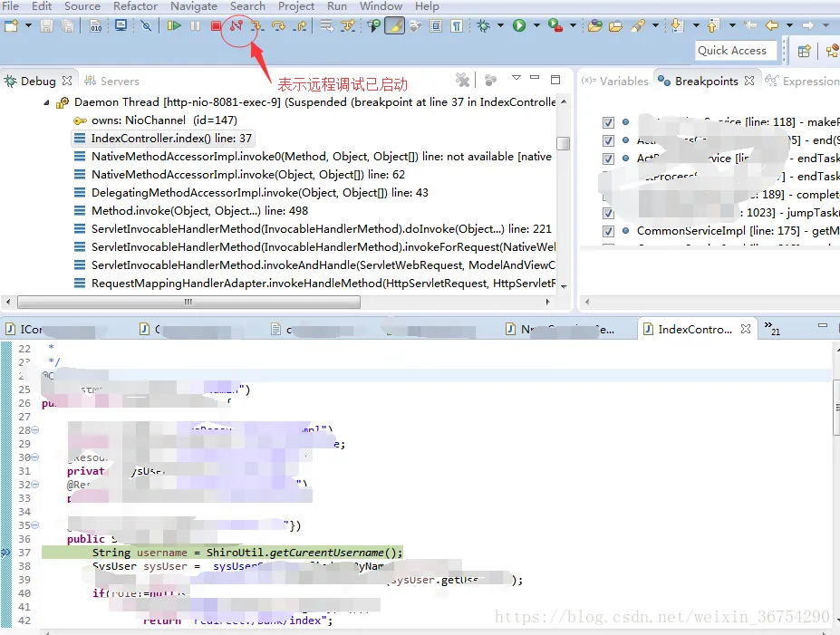Uncheck the breakpoint at line 118

(x=608, y=122)
